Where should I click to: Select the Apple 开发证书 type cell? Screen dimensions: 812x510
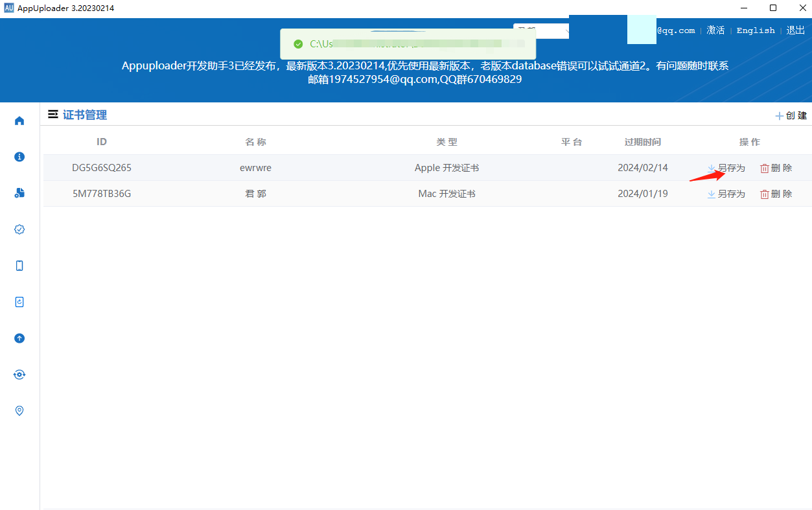[447, 168]
